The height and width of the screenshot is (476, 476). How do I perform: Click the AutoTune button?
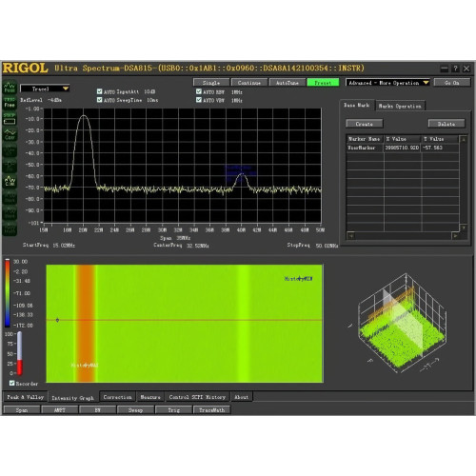288,83
